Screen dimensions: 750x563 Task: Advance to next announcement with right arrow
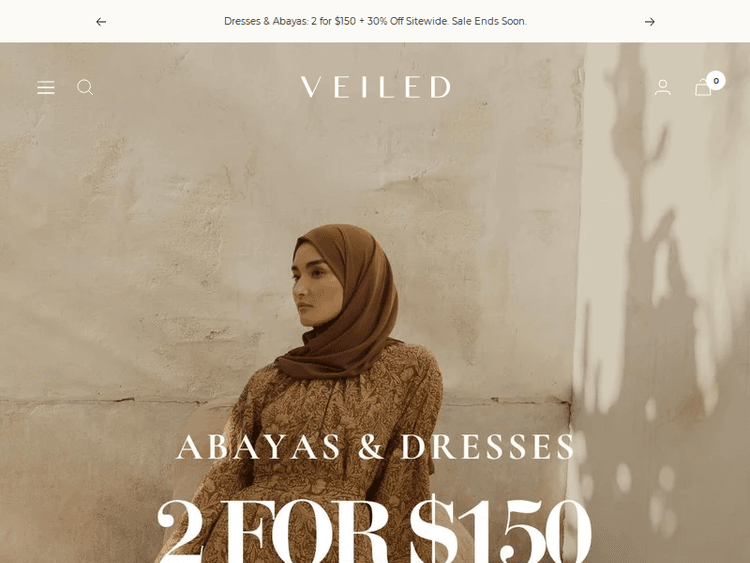(649, 22)
